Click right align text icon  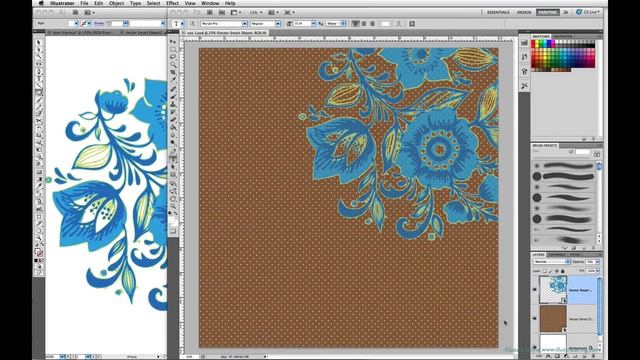[x=372, y=24]
